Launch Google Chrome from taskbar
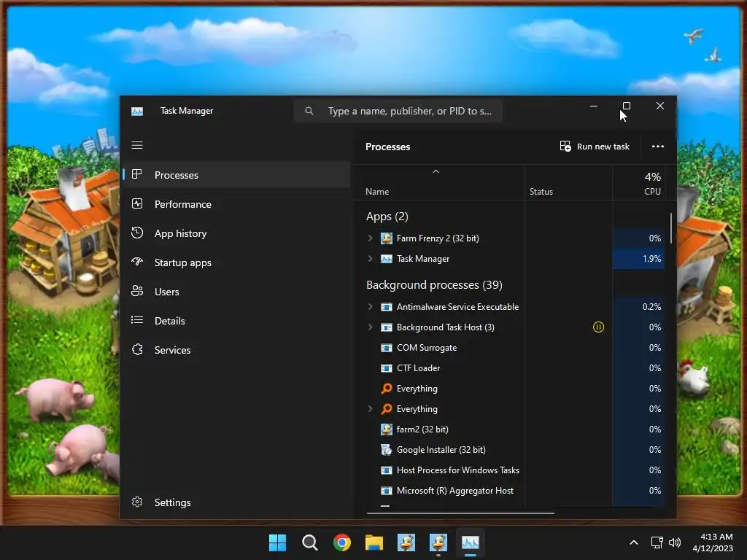The height and width of the screenshot is (560, 747). pyautogui.click(x=342, y=542)
